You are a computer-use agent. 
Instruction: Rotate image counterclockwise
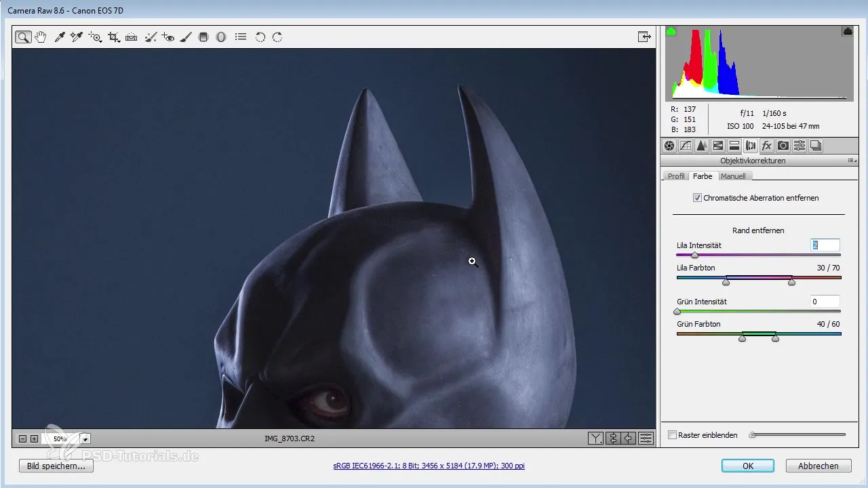[260, 37]
